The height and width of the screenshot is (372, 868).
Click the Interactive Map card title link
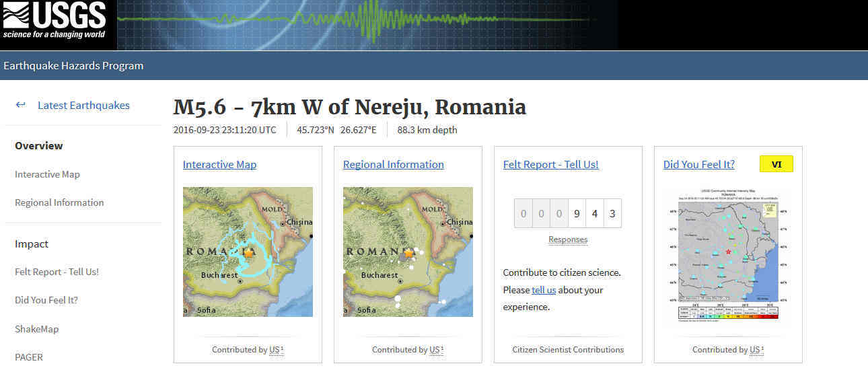tap(219, 164)
